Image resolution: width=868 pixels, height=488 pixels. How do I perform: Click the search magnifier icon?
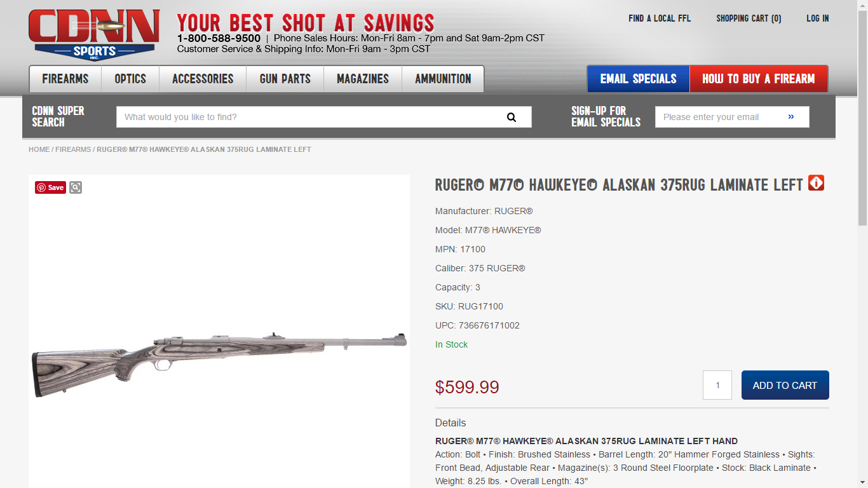(512, 117)
